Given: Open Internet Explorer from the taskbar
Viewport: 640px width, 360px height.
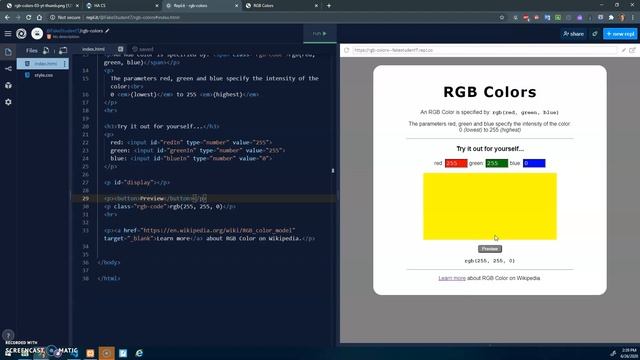Looking at the screenshot, I should coord(139,353).
